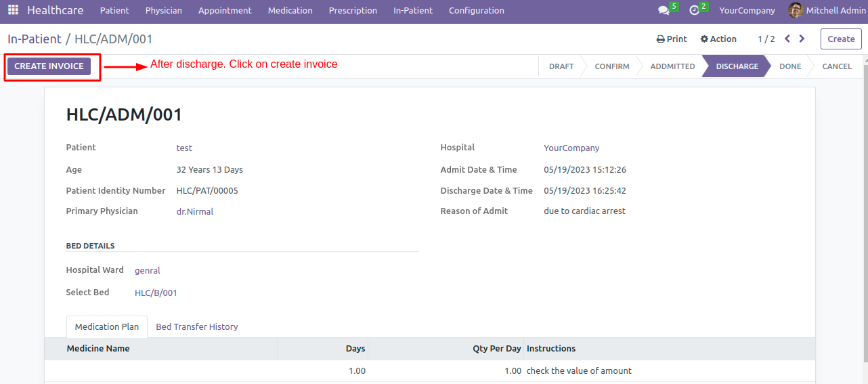Select the Done status stage
This screenshot has height=384, width=868.
[x=790, y=66]
